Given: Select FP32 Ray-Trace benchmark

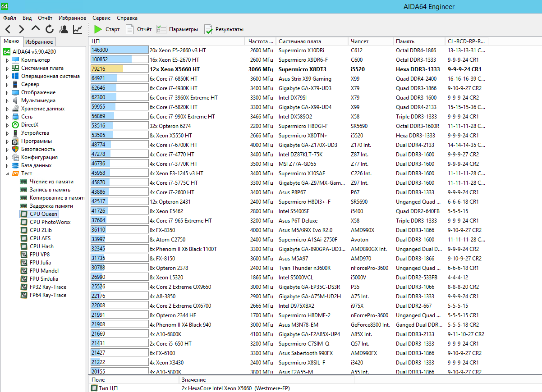Looking at the screenshot, I should pos(48,287).
